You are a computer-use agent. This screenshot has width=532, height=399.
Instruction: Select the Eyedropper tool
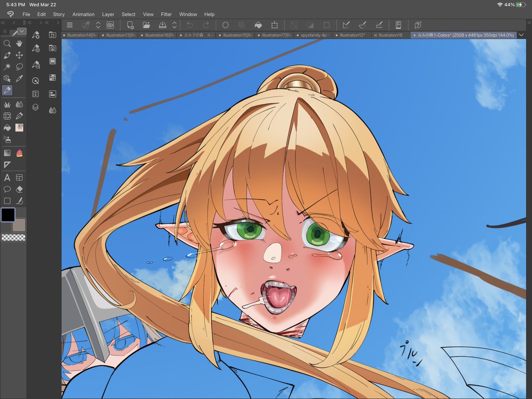tap(20, 79)
